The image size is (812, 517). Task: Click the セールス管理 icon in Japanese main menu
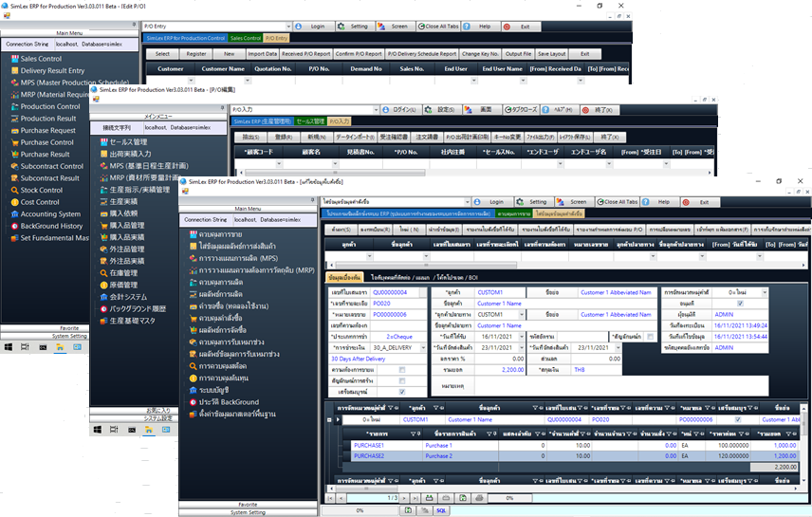(104, 141)
